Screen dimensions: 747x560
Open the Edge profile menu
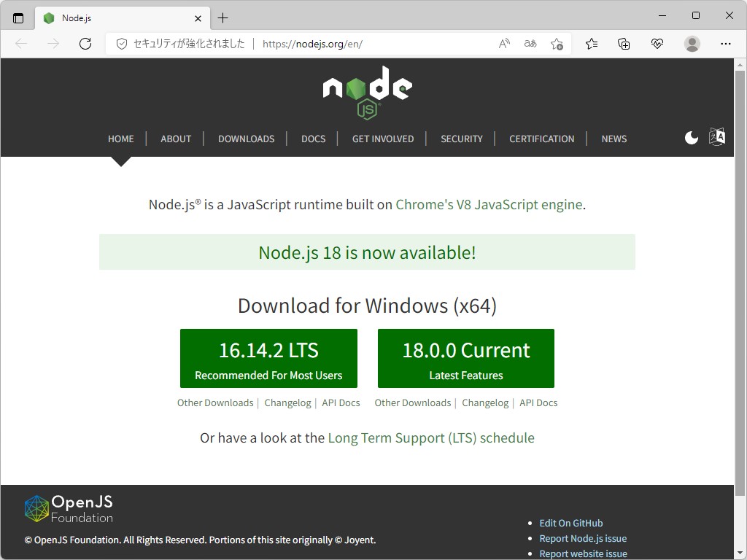pyautogui.click(x=692, y=44)
